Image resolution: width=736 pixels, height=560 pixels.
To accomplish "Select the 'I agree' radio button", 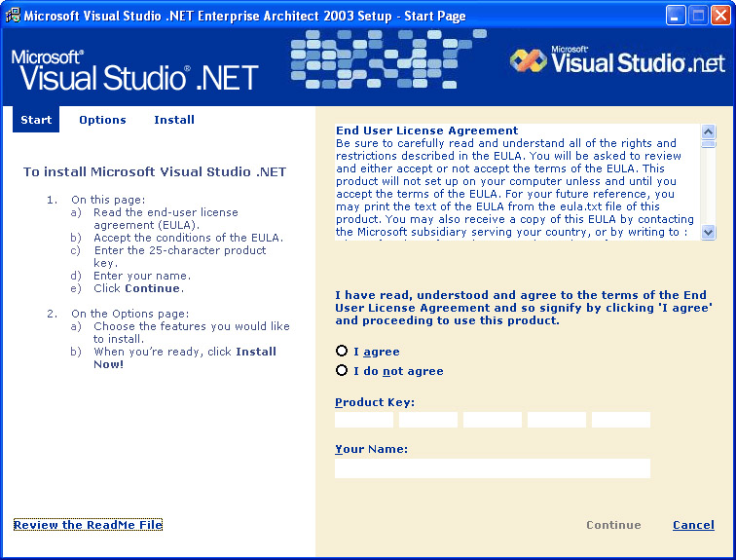I will click(342, 351).
